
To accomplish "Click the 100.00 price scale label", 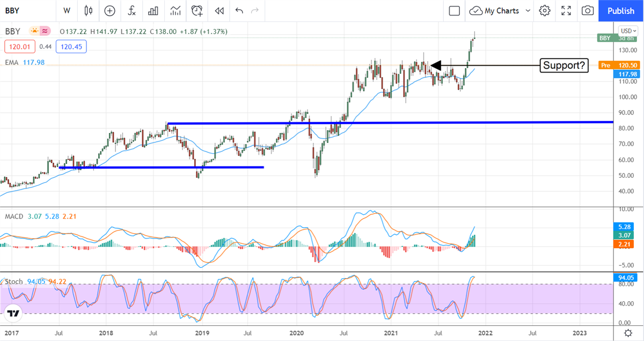I will coord(627,97).
